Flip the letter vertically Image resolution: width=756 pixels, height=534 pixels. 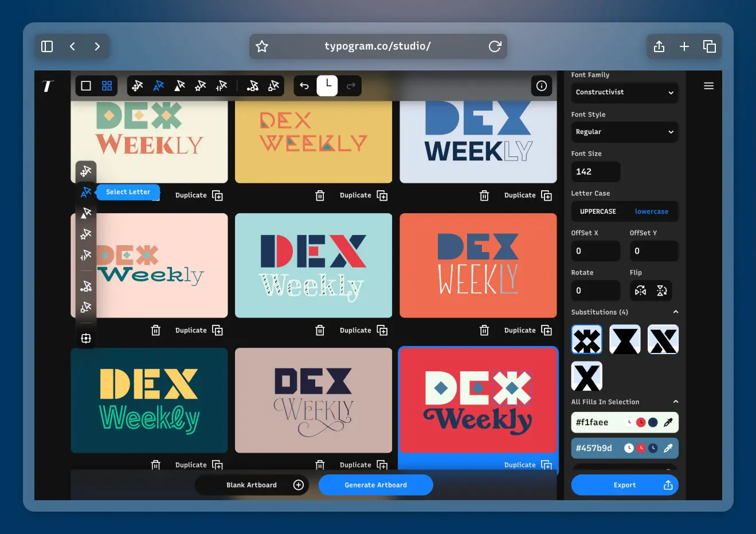tap(661, 290)
